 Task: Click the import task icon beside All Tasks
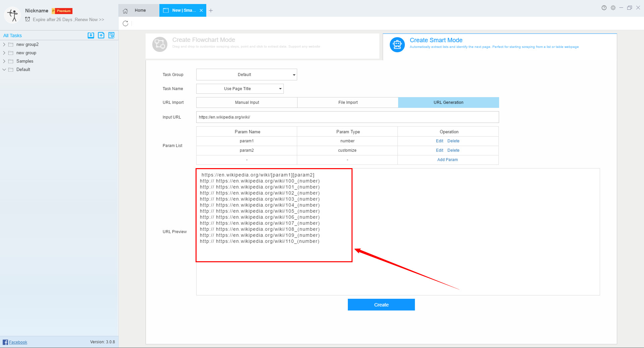pyautogui.click(x=91, y=35)
